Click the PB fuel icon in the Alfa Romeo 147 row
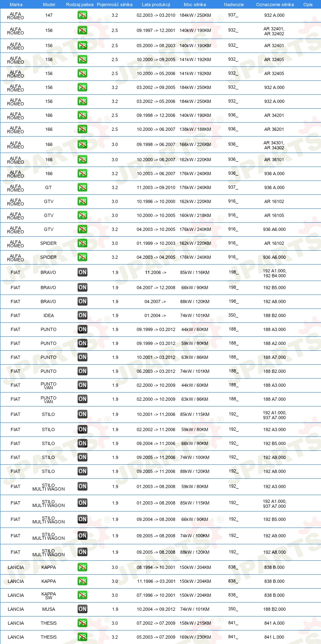The height and width of the screenshot is (644, 321). (83, 16)
